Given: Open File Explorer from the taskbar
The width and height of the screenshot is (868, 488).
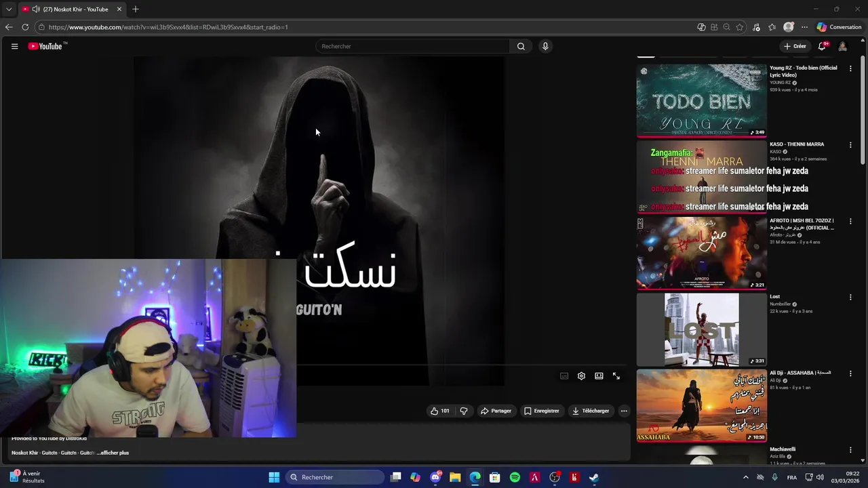Looking at the screenshot, I should pyautogui.click(x=455, y=477).
